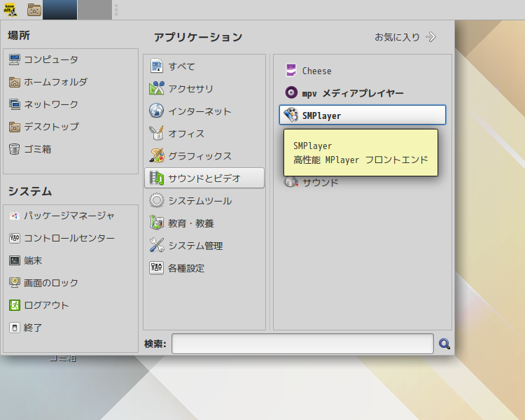Select Computer (コンピュータ) text label
Image resolution: width=525 pixels, height=420 pixels.
pos(51,59)
